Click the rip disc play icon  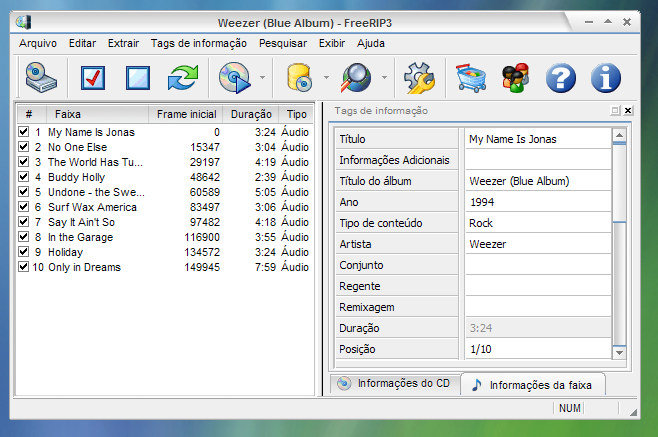pos(235,78)
